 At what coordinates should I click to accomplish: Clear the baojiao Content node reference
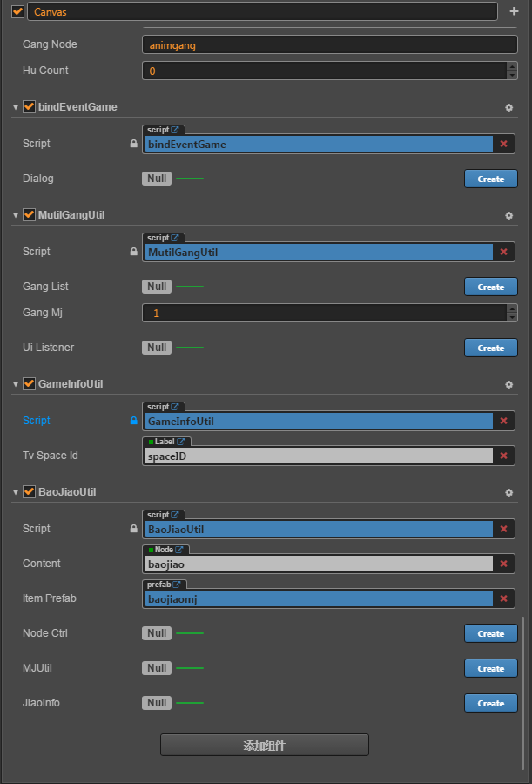[x=503, y=564]
